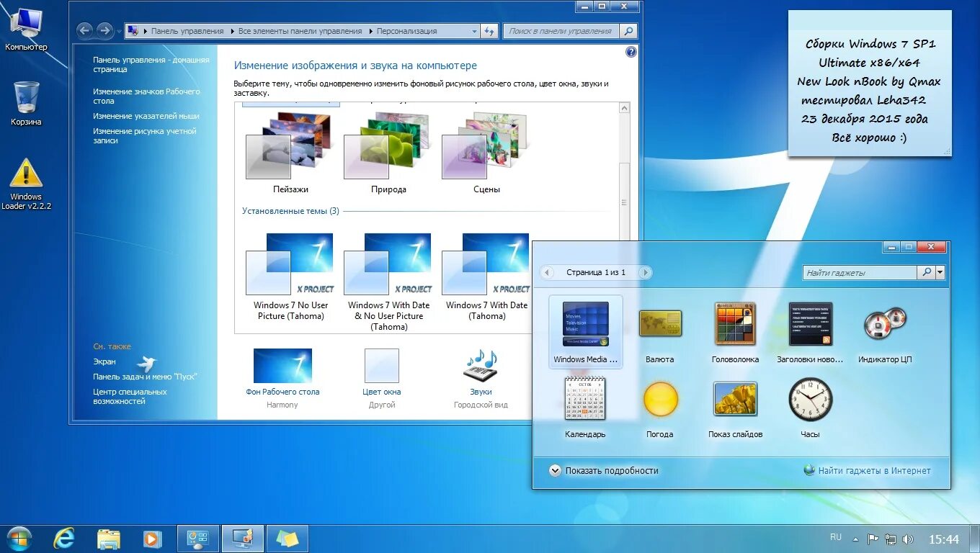Open the gadget search options dropdown arrow

click(940, 272)
